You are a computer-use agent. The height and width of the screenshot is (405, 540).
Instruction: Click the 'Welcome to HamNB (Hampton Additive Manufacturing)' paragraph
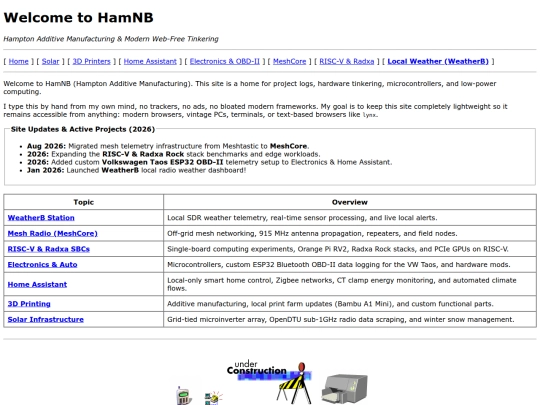tap(250, 87)
